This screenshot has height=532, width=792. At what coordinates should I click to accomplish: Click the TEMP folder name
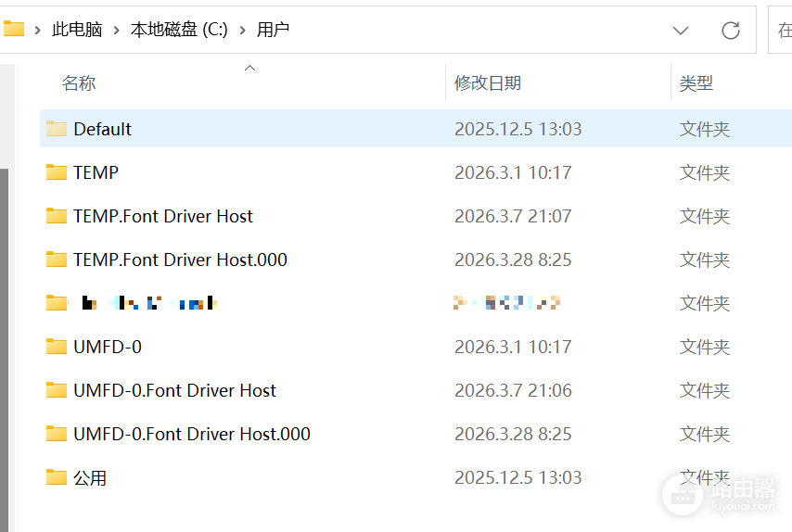pos(96,172)
